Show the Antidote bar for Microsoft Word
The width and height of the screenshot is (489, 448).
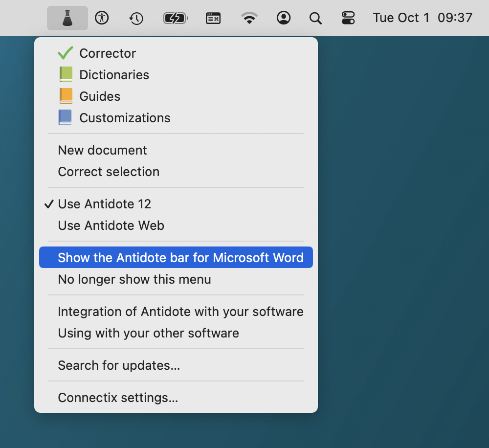click(176, 257)
